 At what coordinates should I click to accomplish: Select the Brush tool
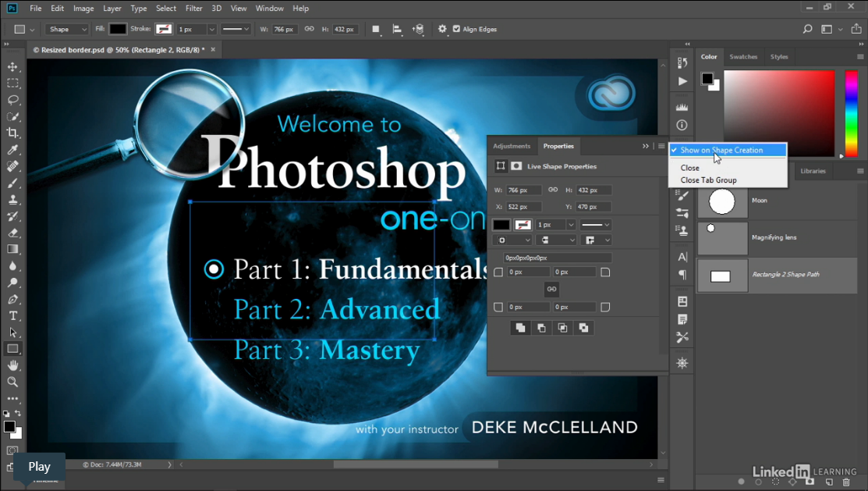12,183
